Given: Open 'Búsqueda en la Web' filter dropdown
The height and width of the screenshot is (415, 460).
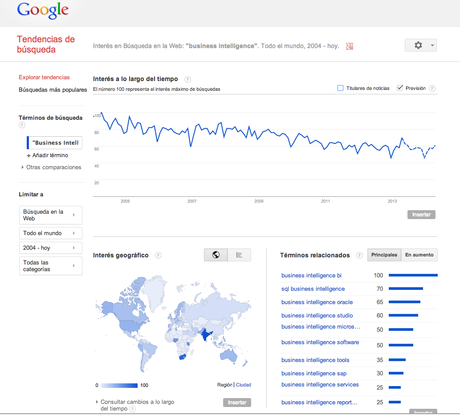Looking at the screenshot, I should click(51, 215).
